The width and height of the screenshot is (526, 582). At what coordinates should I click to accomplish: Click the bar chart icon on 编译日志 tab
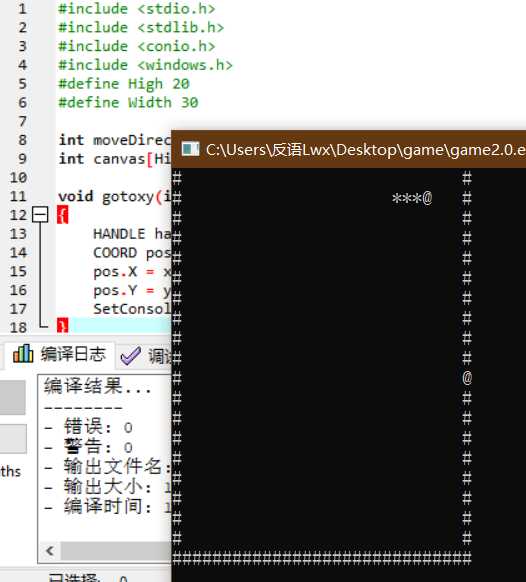click(x=23, y=353)
